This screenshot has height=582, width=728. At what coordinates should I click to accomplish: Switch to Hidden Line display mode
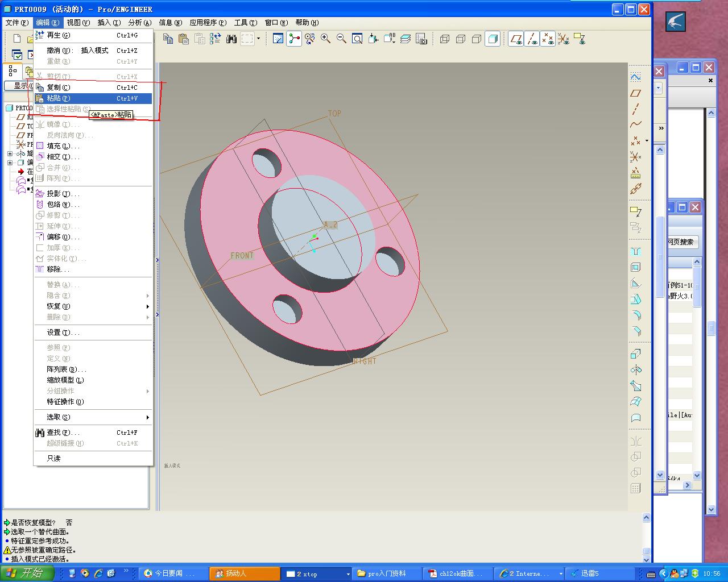tap(461, 39)
